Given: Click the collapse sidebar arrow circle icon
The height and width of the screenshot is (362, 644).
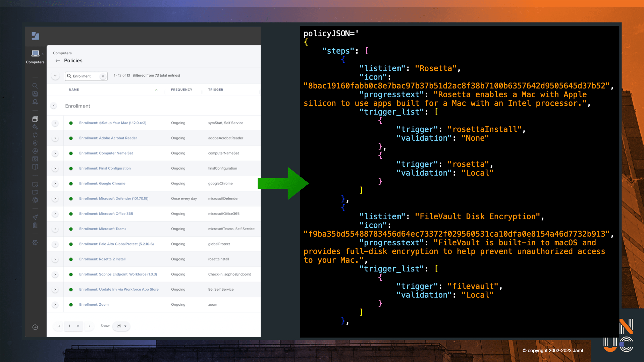Looking at the screenshot, I should pyautogui.click(x=35, y=327).
